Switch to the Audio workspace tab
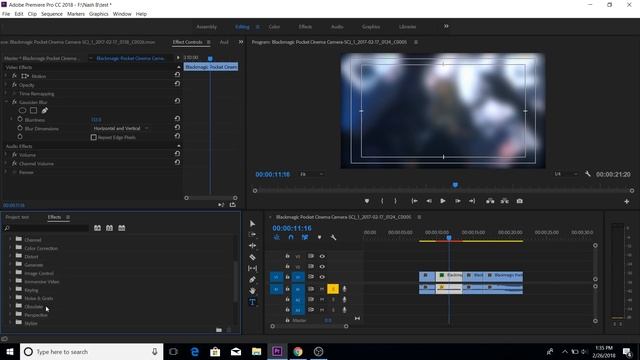The height and width of the screenshot is (360, 640). (337, 27)
